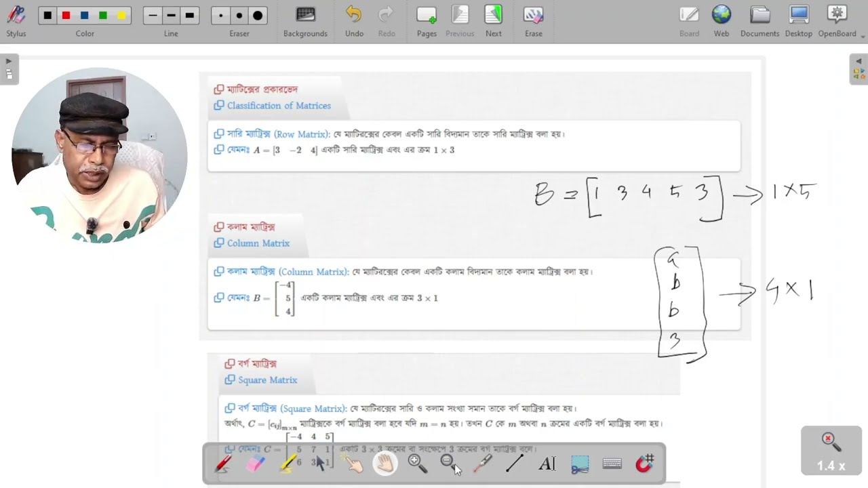868x488 pixels.
Task: Go to the Next page
Action: (x=494, y=21)
